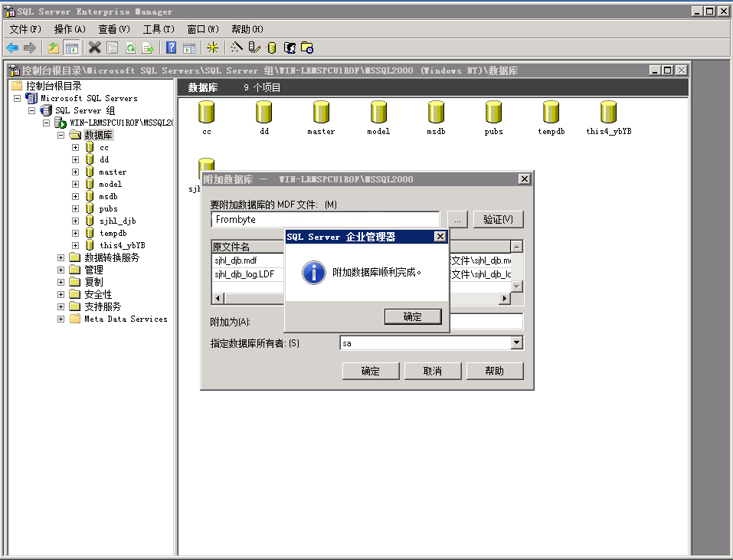
Task: Click the blue Back arrow in toolbar
Action: click(12, 48)
